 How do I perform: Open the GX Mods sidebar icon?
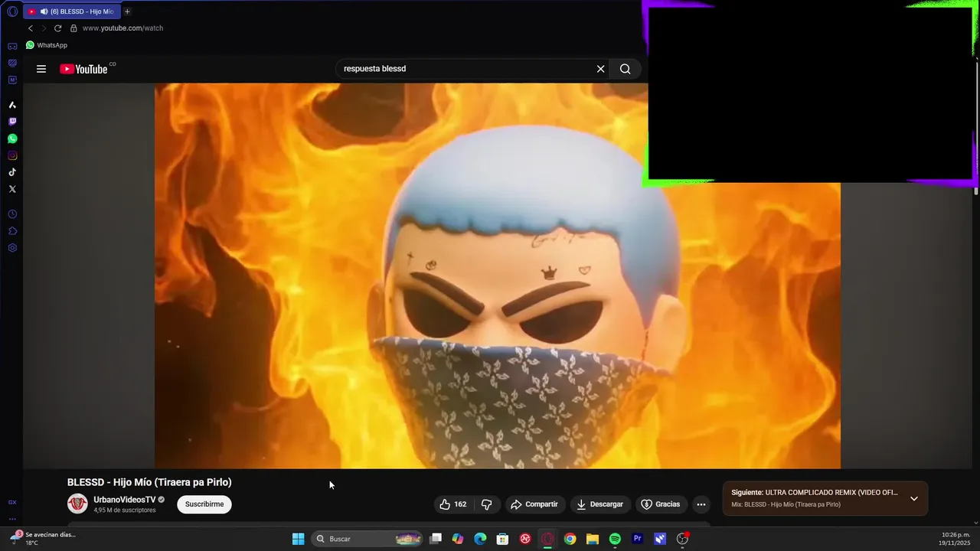coord(12,80)
